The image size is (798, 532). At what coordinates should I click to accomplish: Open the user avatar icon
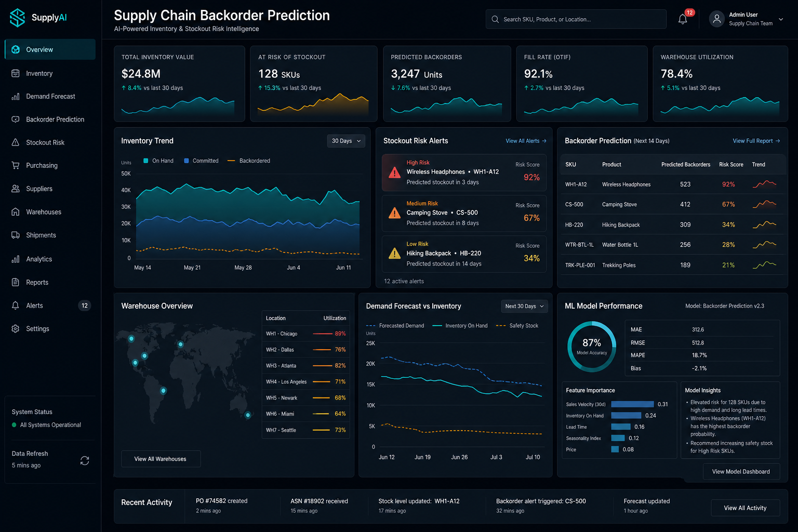[x=716, y=19]
